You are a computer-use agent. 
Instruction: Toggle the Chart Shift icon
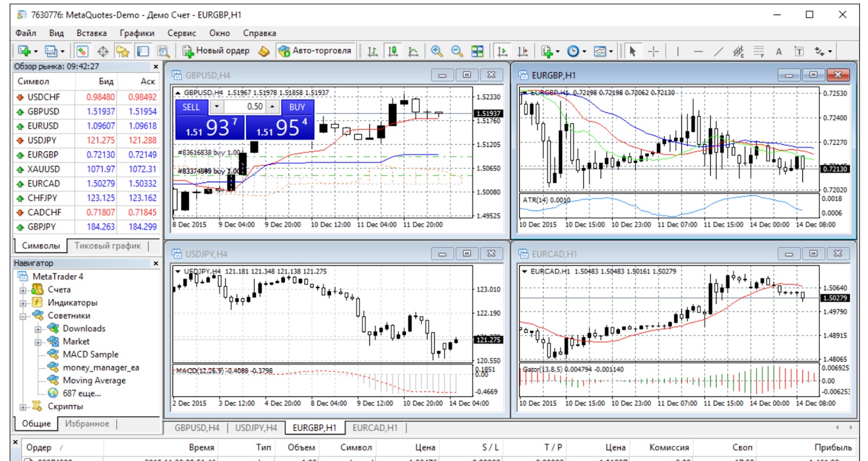coord(522,51)
